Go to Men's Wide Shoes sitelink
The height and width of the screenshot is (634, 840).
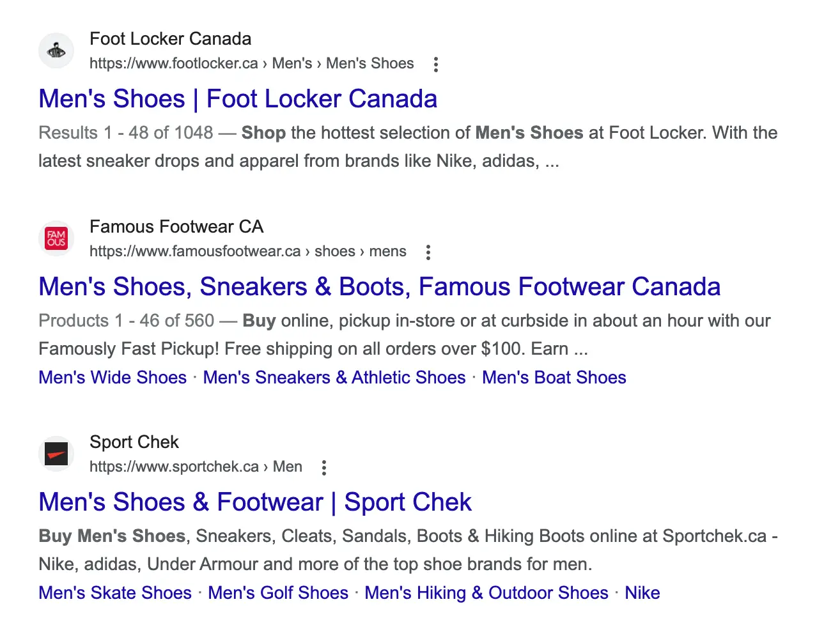(x=113, y=378)
